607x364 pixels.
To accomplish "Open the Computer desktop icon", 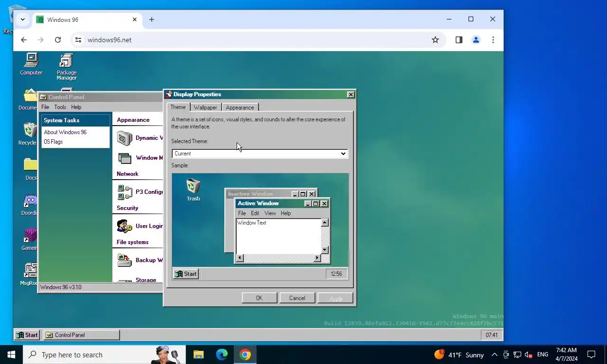I will pyautogui.click(x=31, y=64).
